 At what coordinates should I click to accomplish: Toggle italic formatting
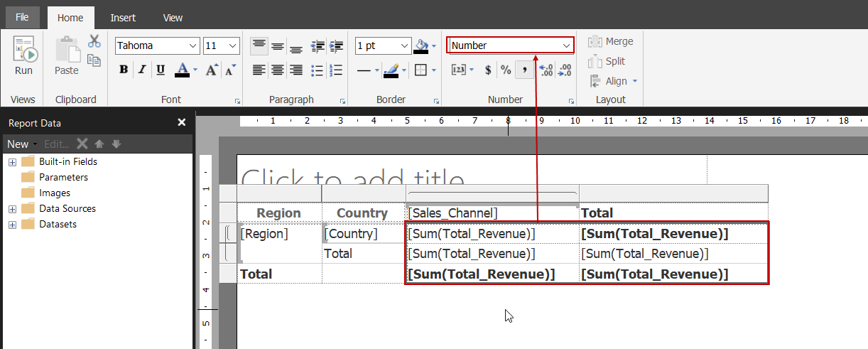coord(142,70)
